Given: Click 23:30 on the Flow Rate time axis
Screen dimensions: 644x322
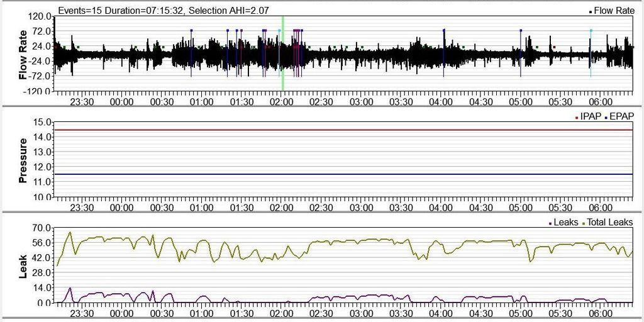Looking at the screenshot, I should [82, 102].
